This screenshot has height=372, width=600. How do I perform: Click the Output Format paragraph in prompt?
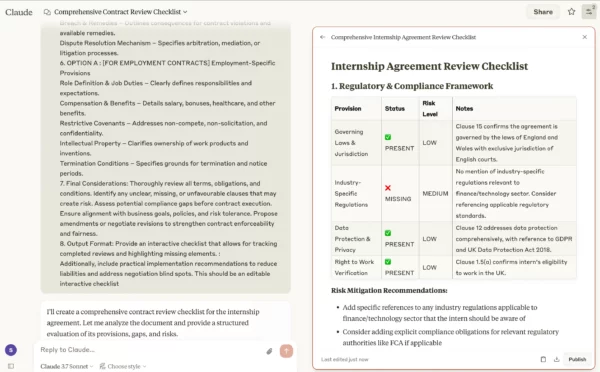tap(168, 249)
